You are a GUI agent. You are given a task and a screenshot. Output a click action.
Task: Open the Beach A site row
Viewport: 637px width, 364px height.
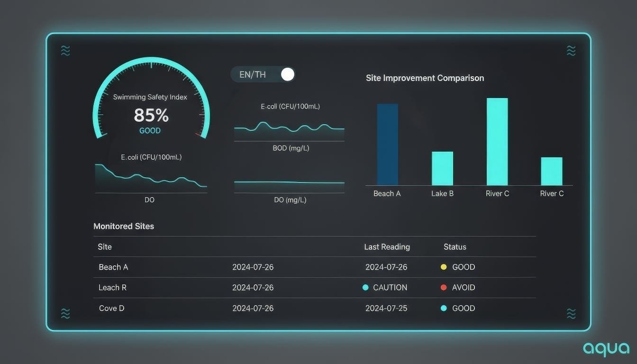coord(113,267)
